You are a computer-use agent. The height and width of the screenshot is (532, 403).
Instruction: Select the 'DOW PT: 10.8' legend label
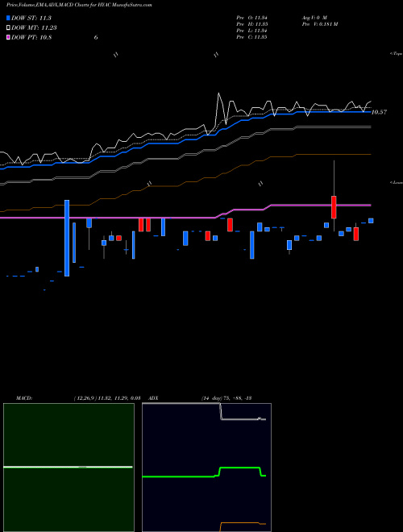click(x=31, y=37)
